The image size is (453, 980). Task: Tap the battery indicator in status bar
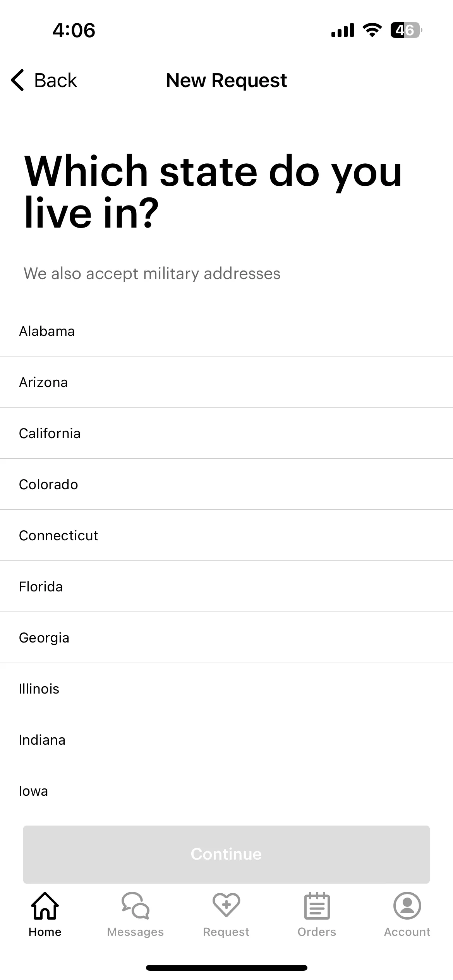[406, 30]
